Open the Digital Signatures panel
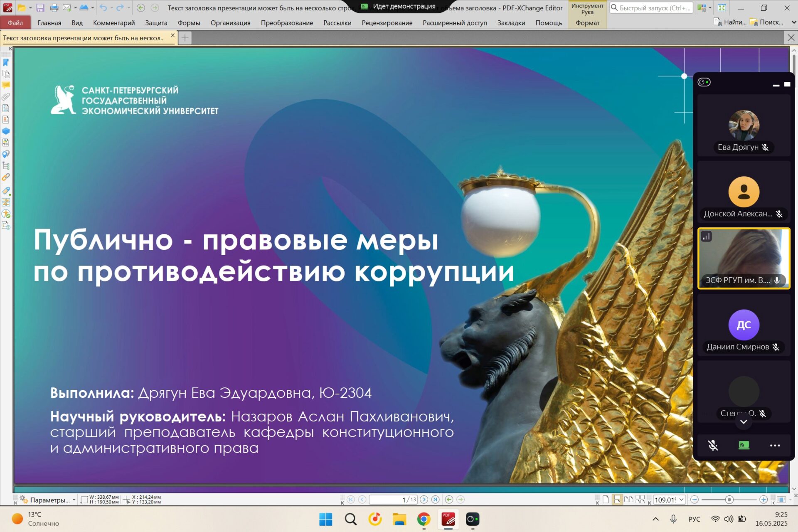This screenshot has width=798, height=532. click(5, 118)
